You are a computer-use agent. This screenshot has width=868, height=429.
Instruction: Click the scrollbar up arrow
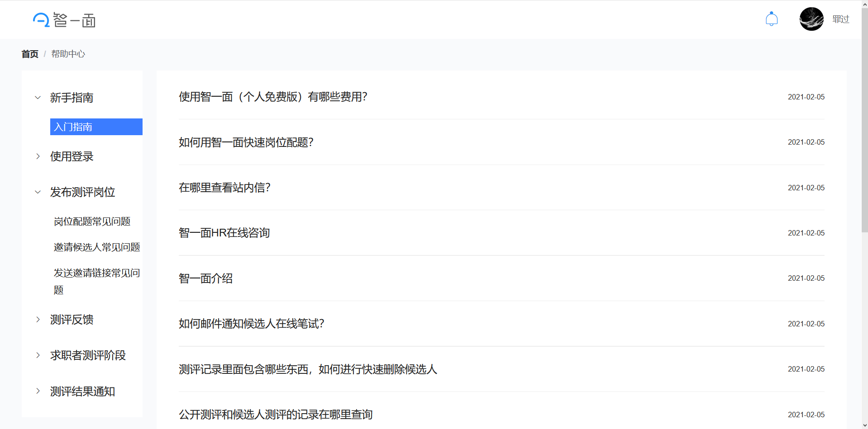(864, 4)
